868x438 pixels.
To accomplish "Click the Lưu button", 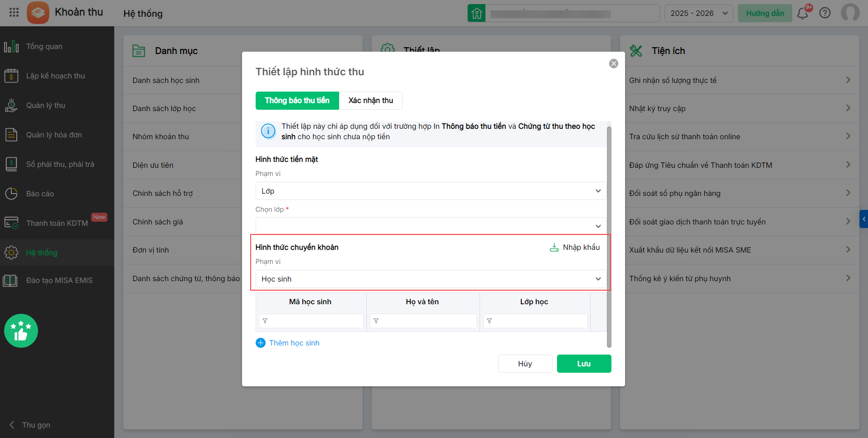I will click(x=584, y=364).
